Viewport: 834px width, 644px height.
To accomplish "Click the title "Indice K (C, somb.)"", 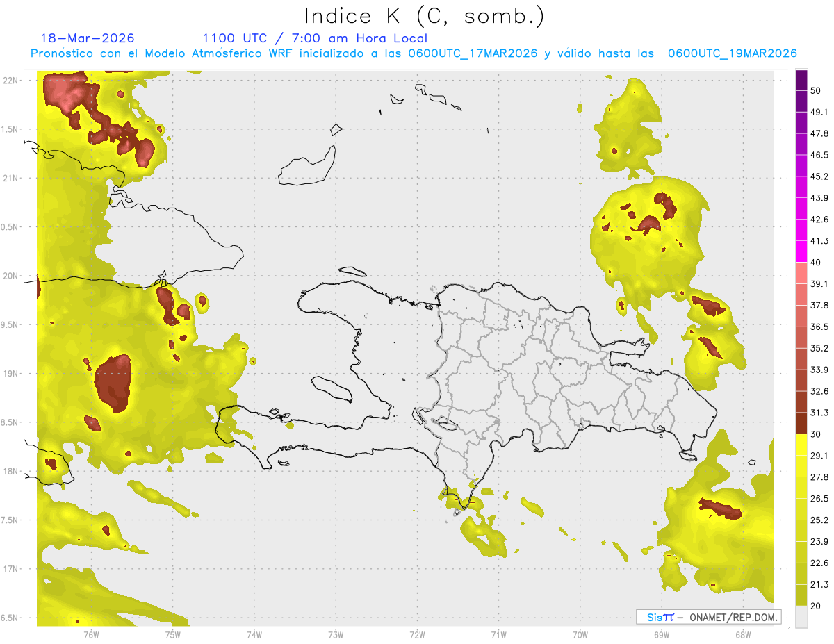I will click(425, 16).
